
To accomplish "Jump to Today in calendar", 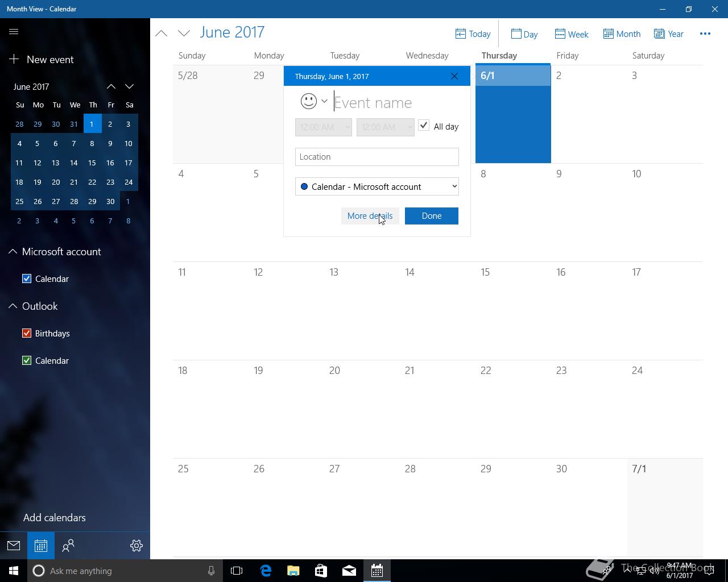I will (x=473, y=34).
